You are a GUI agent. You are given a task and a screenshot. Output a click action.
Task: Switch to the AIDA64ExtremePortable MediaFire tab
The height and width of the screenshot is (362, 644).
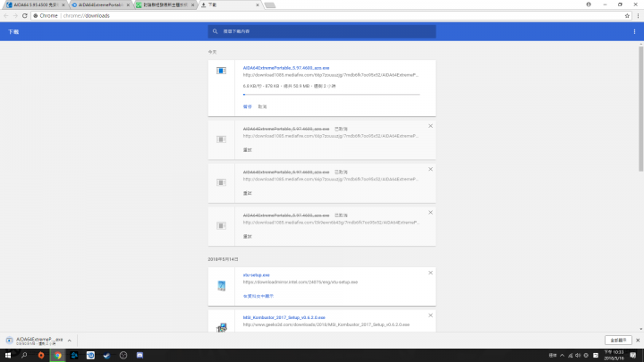pos(100,5)
